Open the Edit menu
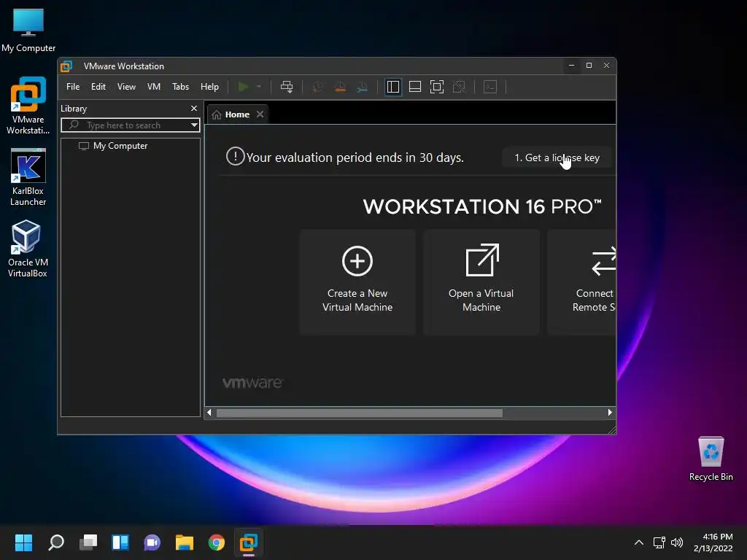 [98, 87]
